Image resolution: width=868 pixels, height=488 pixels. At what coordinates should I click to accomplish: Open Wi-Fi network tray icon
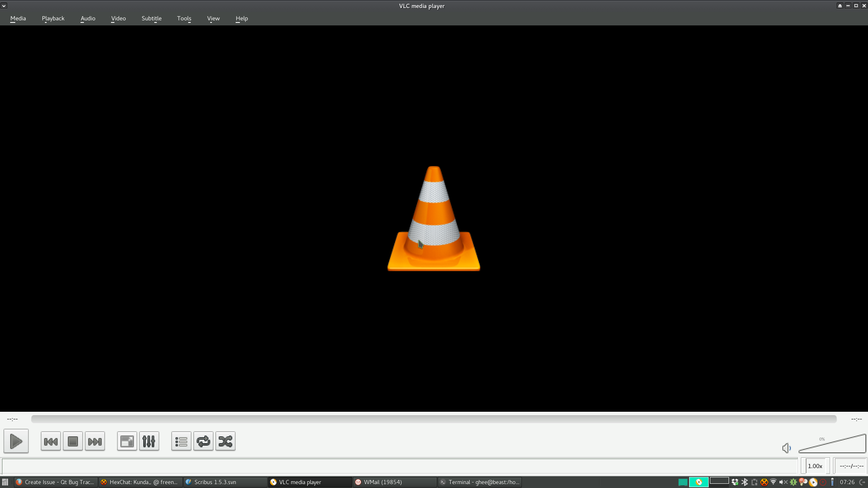click(x=773, y=482)
